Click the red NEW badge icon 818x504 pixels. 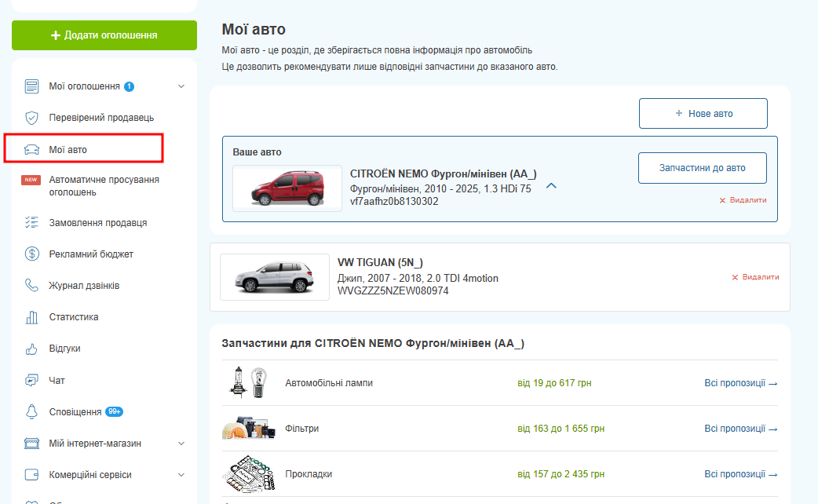(x=31, y=180)
